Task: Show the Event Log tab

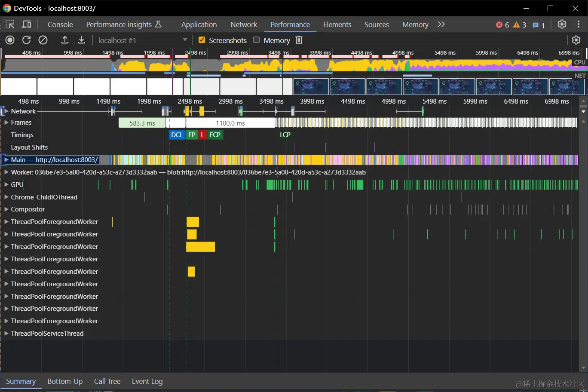Action: 147,381
